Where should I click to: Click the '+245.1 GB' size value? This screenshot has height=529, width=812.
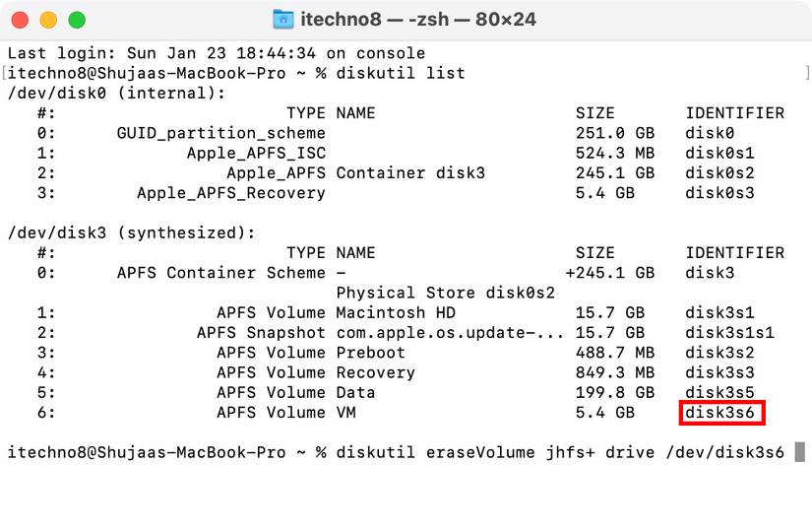[609, 273]
